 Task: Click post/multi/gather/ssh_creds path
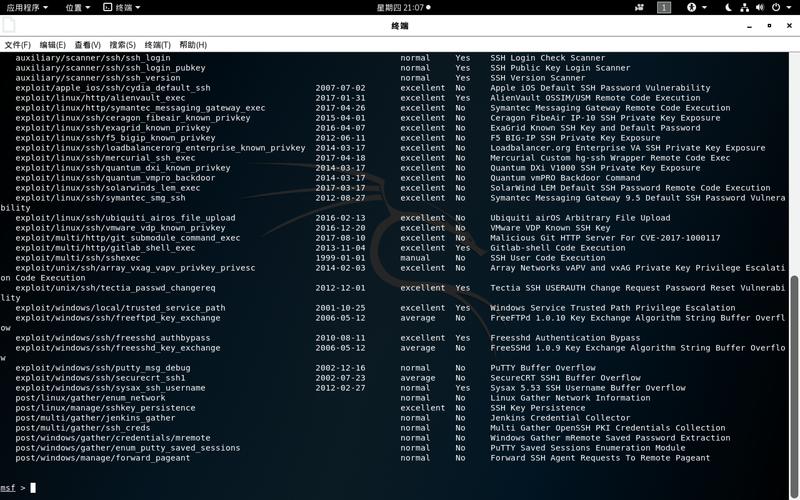point(83,428)
